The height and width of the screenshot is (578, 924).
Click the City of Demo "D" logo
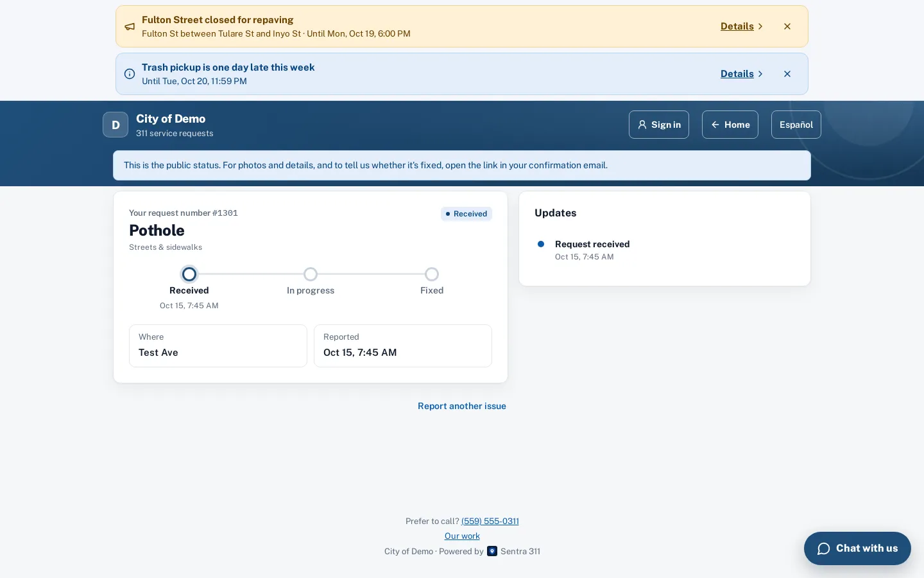[116, 125]
